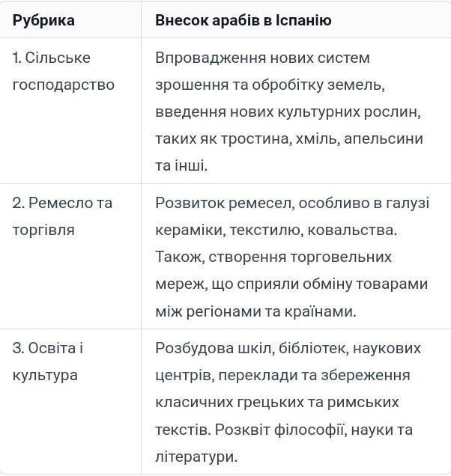
Task: Select the "1. Сільське господарство" row label
Action: pos(63,71)
